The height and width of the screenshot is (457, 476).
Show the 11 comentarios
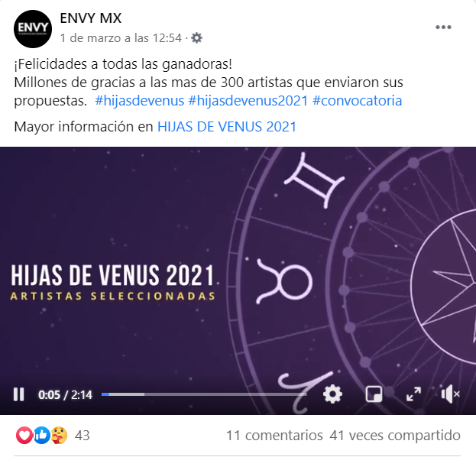click(x=274, y=436)
